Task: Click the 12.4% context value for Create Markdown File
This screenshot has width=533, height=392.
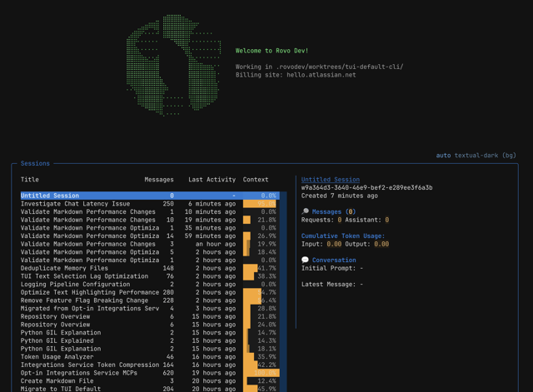Action: coord(266,381)
